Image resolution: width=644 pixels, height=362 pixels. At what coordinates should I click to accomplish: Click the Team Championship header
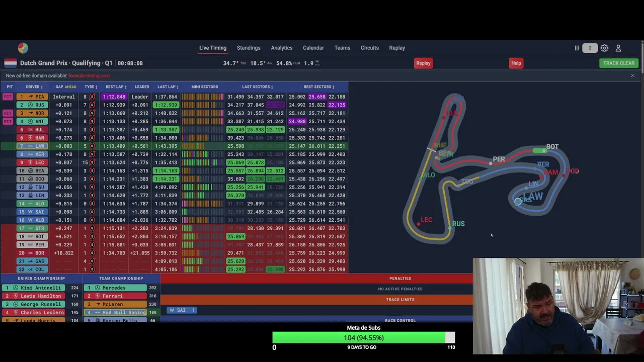[x=121, y=278]
